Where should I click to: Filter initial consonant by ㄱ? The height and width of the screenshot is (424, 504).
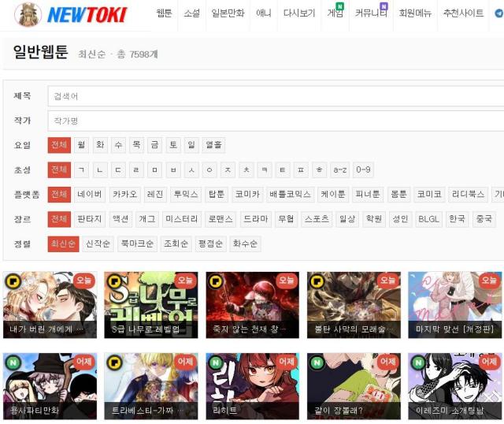pyautogui.click(x=82, y=170)
